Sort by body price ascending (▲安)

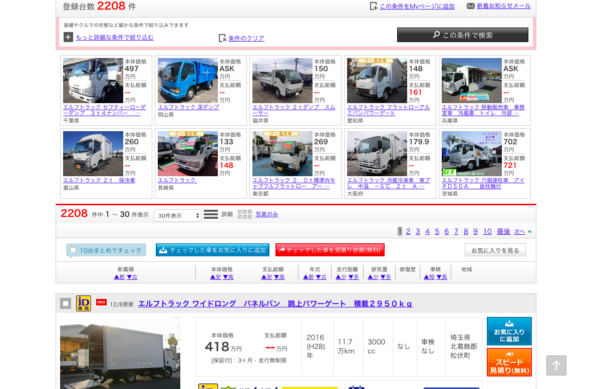tap(215, 277)
